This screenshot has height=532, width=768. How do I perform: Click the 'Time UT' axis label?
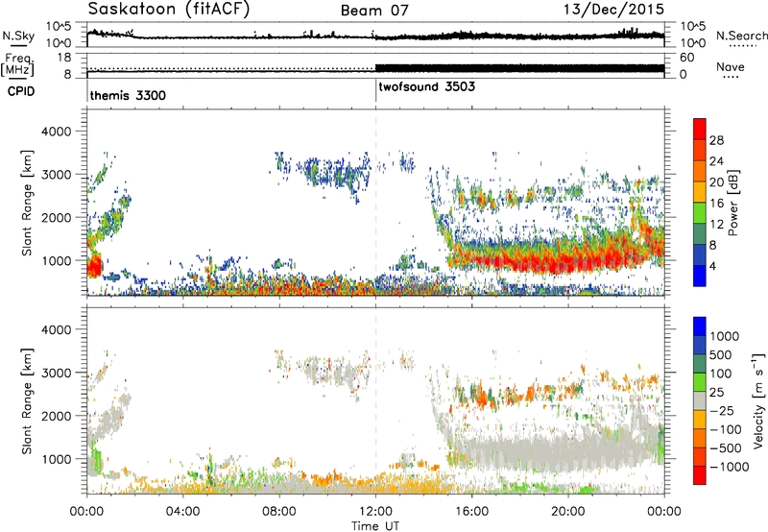(375, 526)
